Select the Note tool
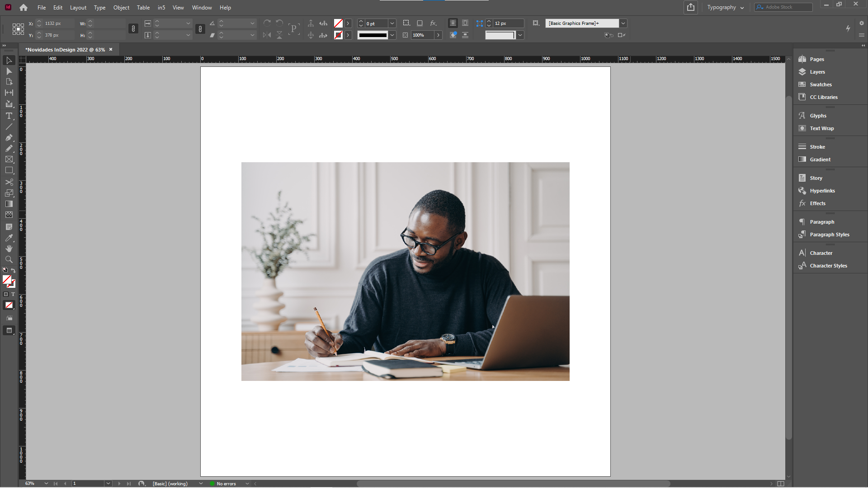This screenshot has height=488, width=868. [9, 227]
